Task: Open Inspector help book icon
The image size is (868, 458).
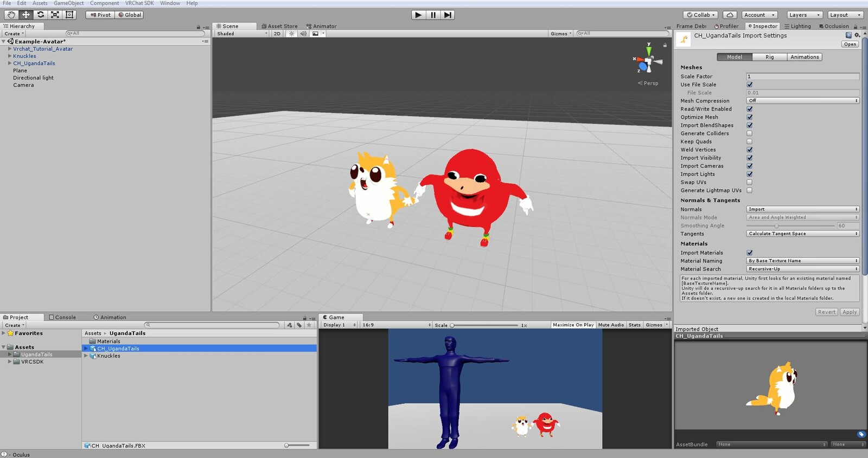Action: (x=848, y=35)
